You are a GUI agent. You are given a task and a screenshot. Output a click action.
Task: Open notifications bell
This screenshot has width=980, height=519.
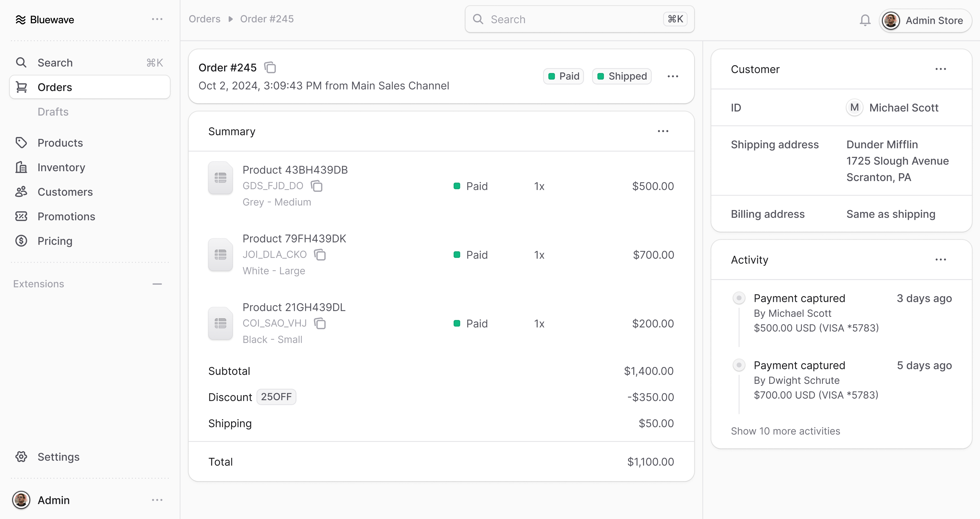click(x=865, y=20)
